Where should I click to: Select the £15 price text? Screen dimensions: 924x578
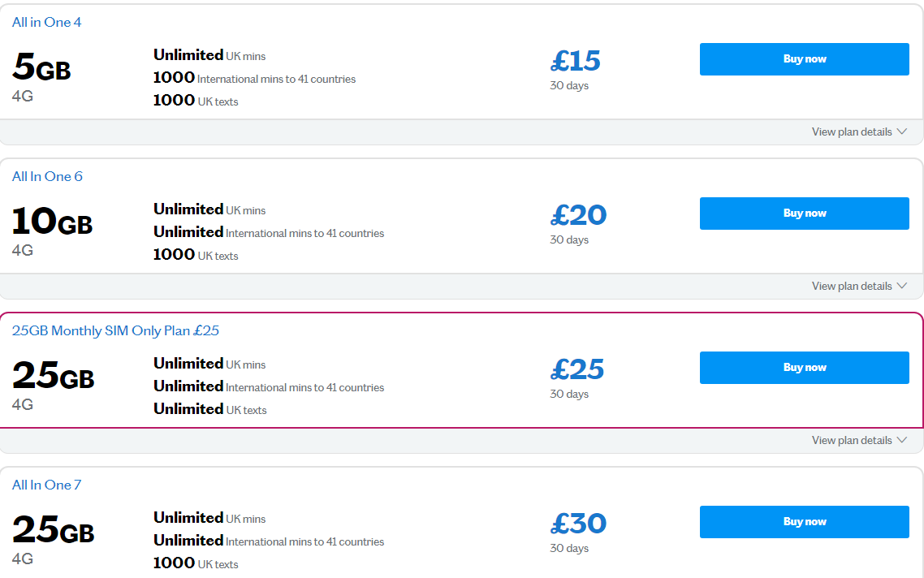pyautogui.click(x=576, y=61)
